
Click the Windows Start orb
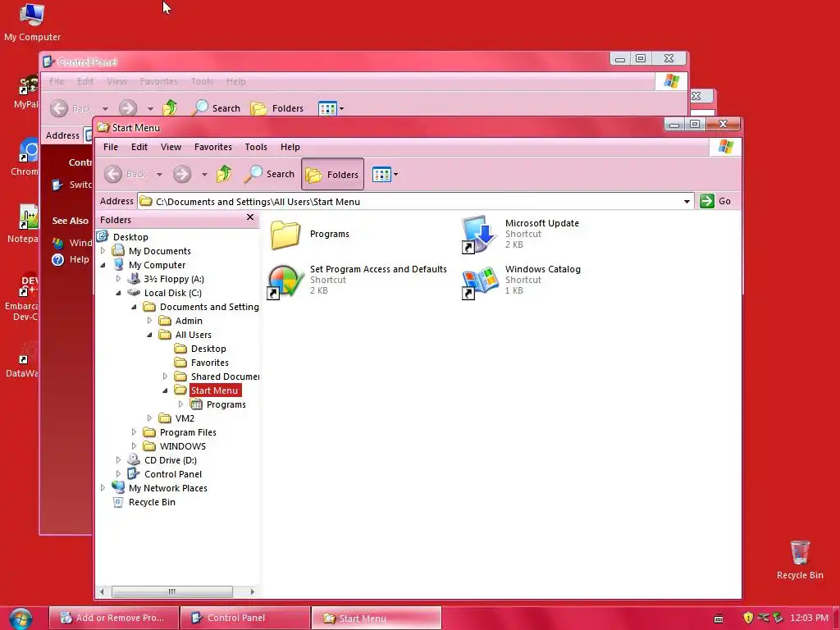tap(21, 619)
